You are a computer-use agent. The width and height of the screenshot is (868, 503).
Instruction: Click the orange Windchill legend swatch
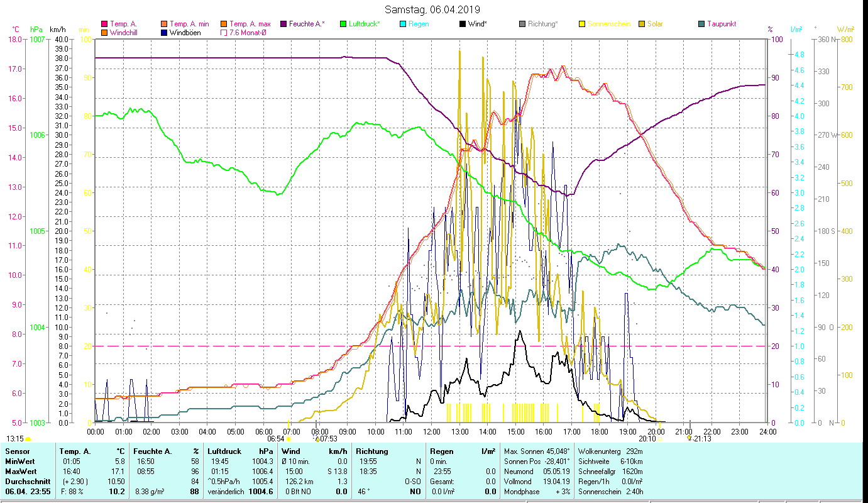104,33
